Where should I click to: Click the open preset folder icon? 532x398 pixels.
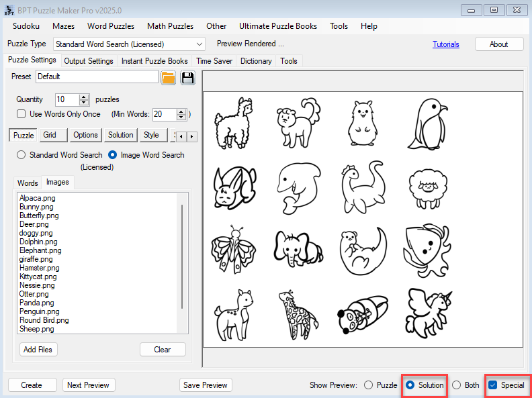pyautogui.click(x=168, y=77)
